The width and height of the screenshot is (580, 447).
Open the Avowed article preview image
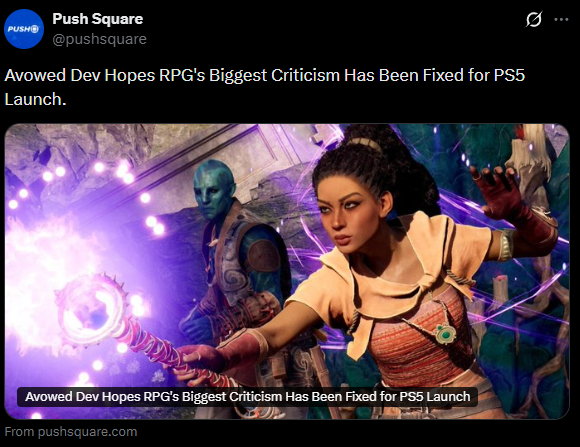(287, 271)
